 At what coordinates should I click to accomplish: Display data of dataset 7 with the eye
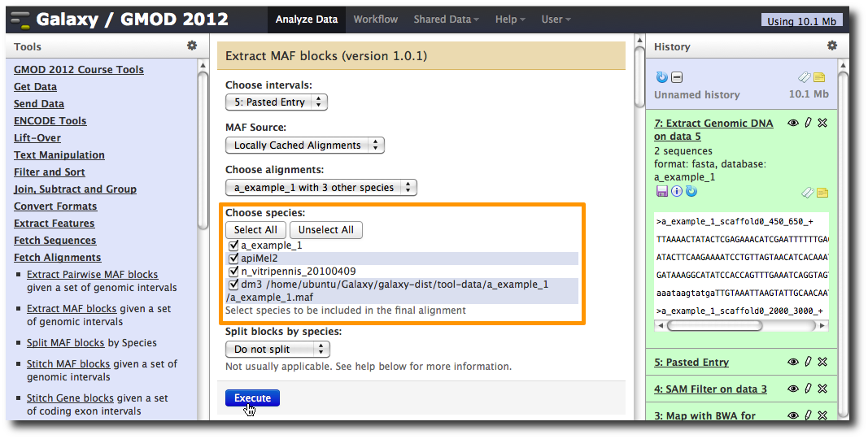coord(792,123)
